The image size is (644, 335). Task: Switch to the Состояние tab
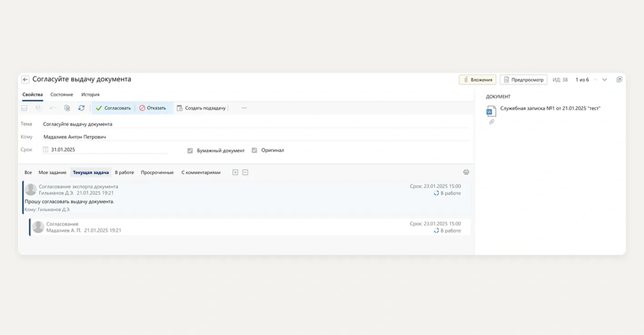click(x=61, y=95)
